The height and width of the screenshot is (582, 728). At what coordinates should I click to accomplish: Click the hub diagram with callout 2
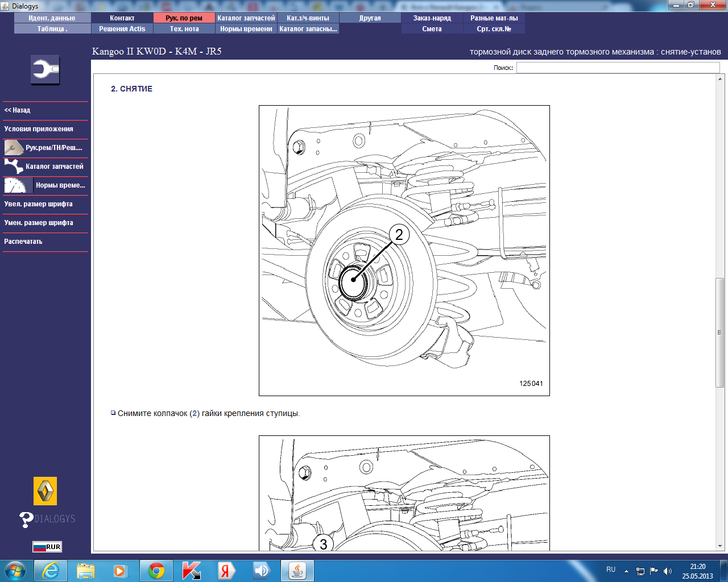[x=404, y=251]
